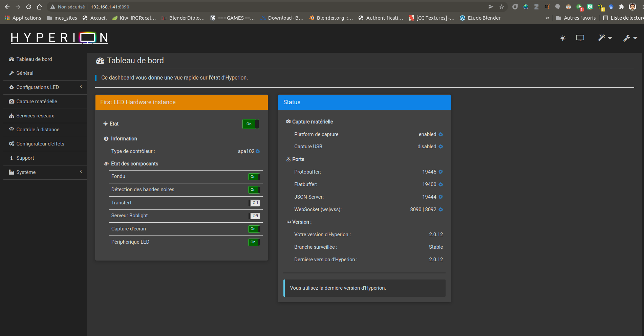Viewport: 644px width, 336px height.
Task: Open Applications bookmarks shortcut
Action: [x=23, y=18]
